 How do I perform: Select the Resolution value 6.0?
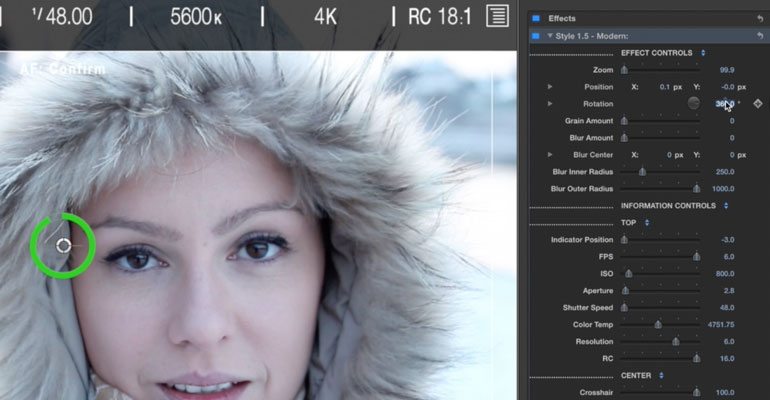[x=729, y=342]
